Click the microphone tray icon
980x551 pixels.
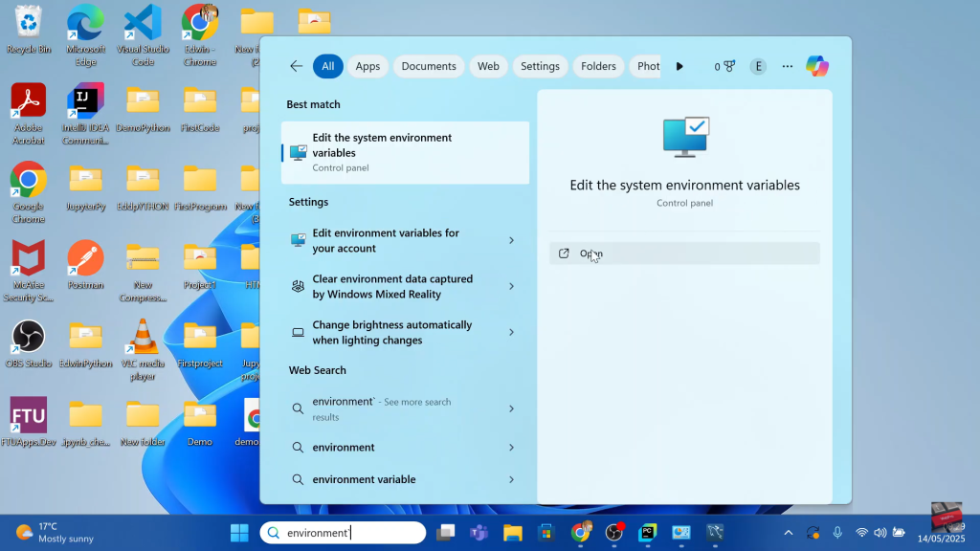tap(837, 533)
